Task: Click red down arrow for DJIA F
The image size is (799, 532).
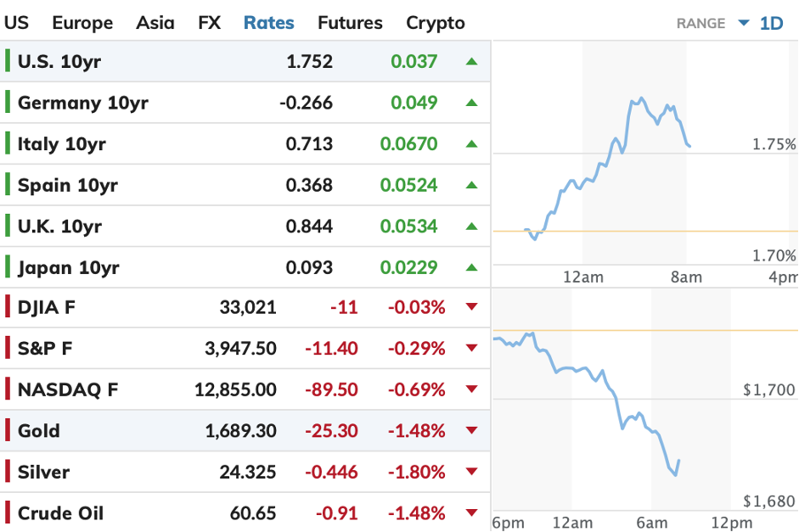Action: tap(472, 307)
